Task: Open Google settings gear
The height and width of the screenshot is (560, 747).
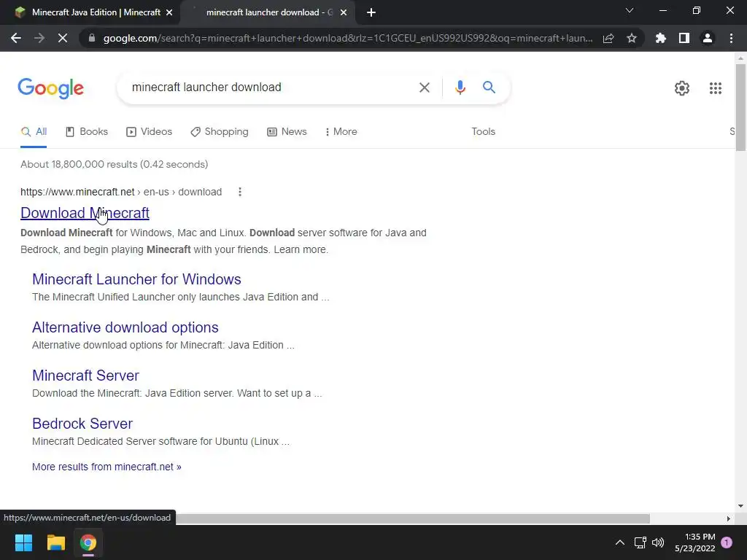Action: [x=682, y=88]
